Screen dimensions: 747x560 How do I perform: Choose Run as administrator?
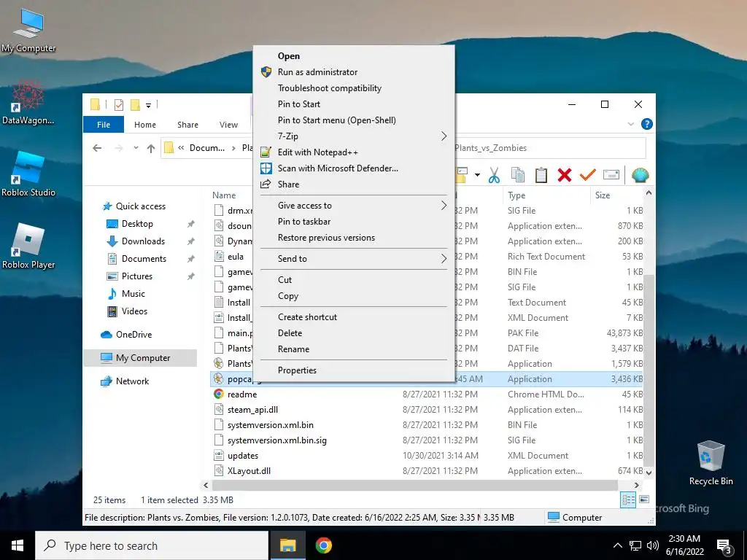317,72
